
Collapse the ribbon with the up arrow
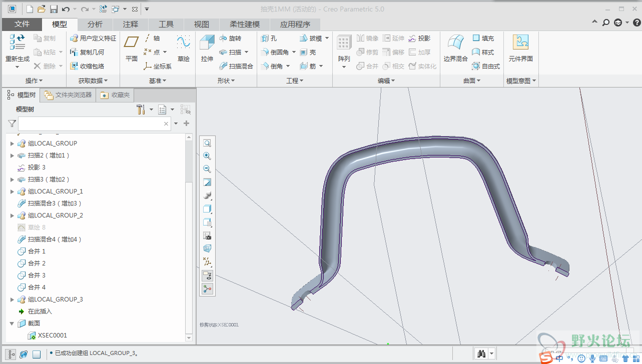pyautogui.click(x=594, y=22)
